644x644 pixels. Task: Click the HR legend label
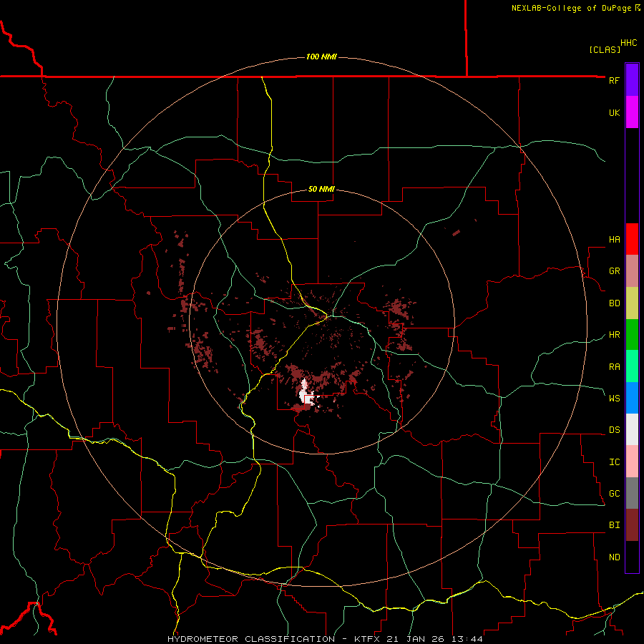coord(614,335)
